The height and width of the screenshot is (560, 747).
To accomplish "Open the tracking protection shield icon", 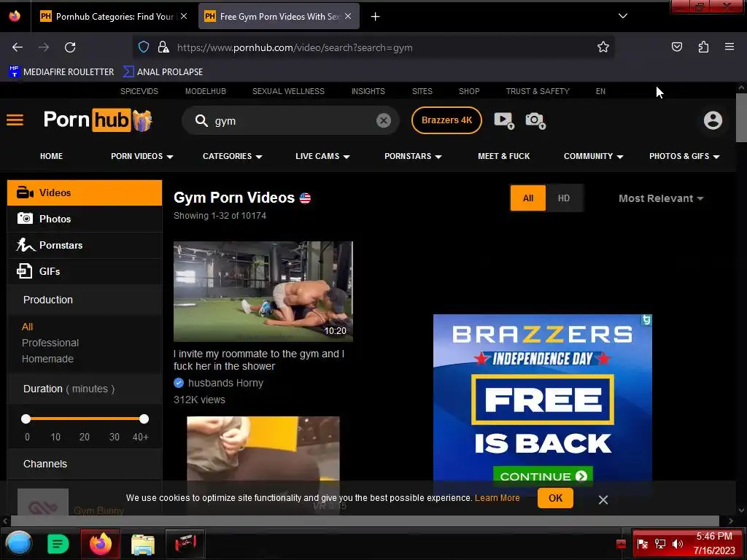I will [x=144, y=47].
